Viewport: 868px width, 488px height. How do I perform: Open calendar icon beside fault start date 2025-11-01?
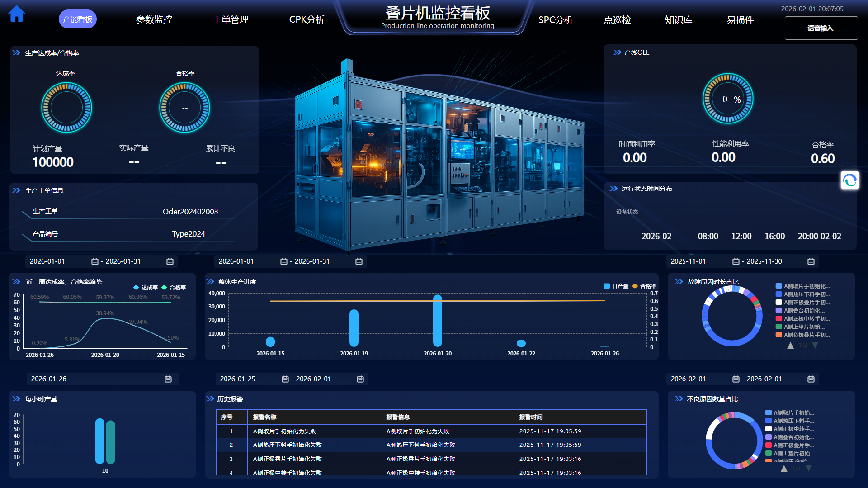click(x=736, y=261)
